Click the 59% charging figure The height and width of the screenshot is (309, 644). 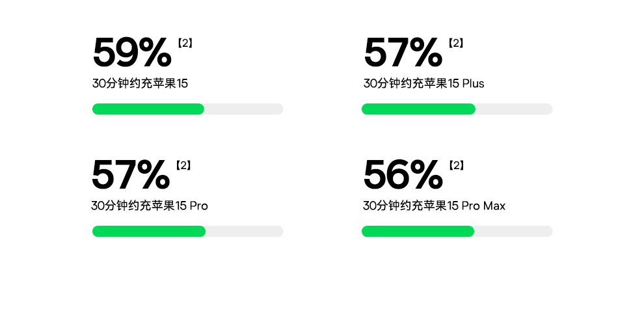[132, 53]
